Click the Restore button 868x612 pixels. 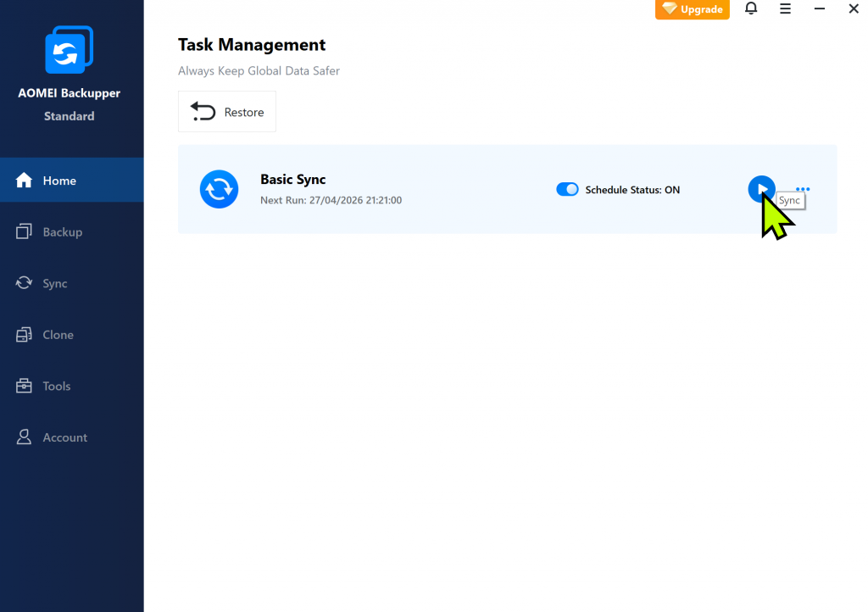[226, 111]
